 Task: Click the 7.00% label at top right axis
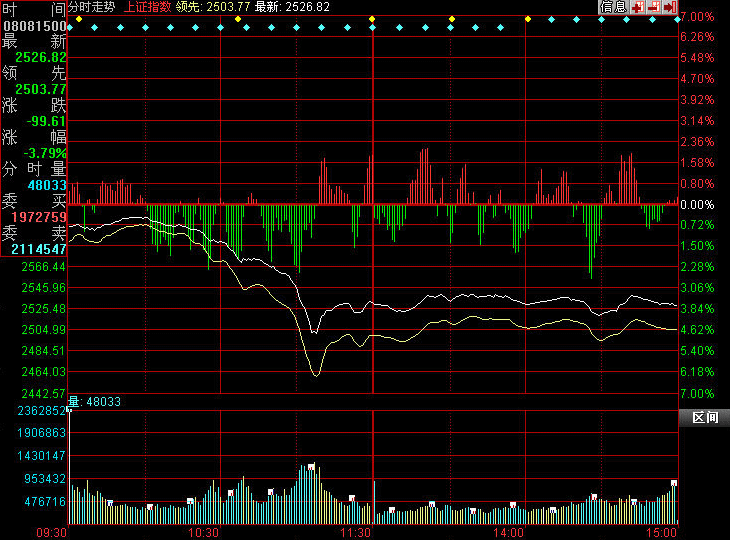click(697, 17)
